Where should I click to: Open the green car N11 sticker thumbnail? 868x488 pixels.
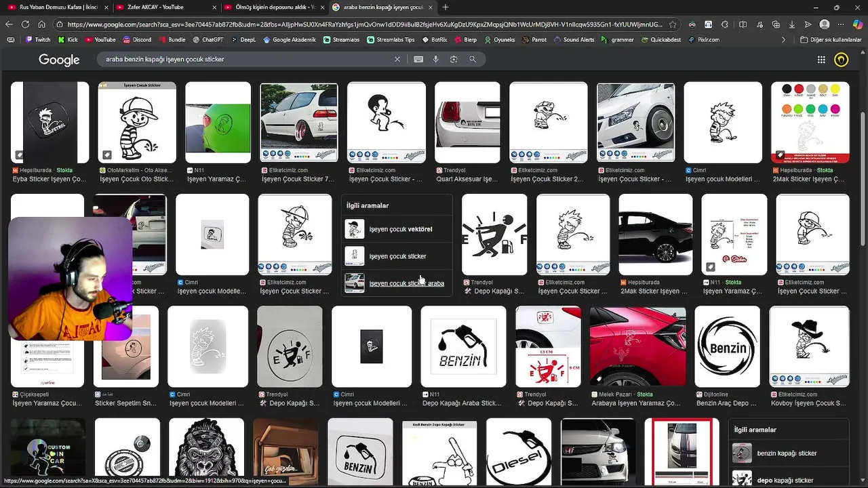[x=218, y=123]
